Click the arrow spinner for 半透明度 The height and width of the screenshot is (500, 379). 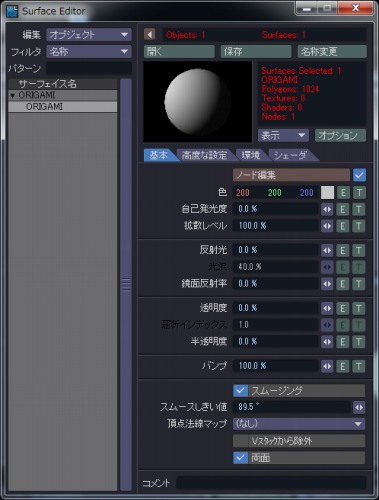[x=327, y=342]
